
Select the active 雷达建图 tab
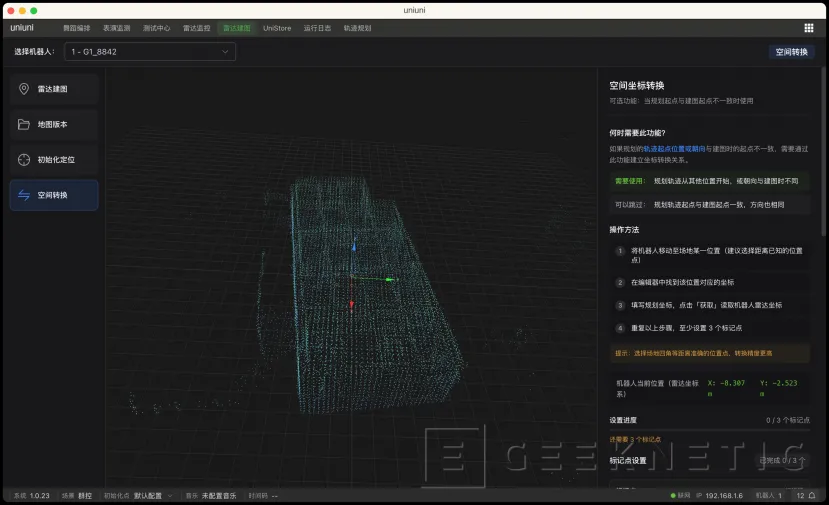point(236,28)
